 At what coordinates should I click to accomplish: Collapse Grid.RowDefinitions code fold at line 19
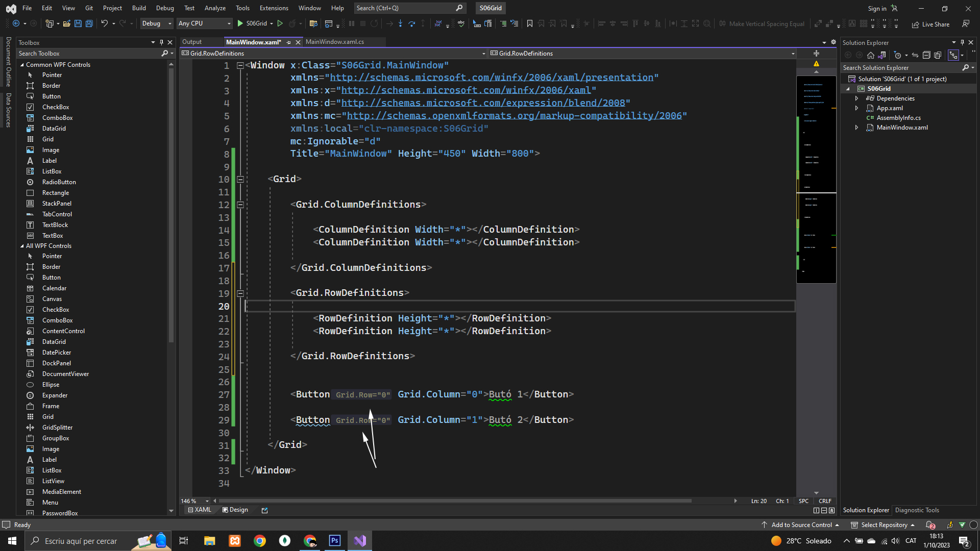click(x=240, y=293)
